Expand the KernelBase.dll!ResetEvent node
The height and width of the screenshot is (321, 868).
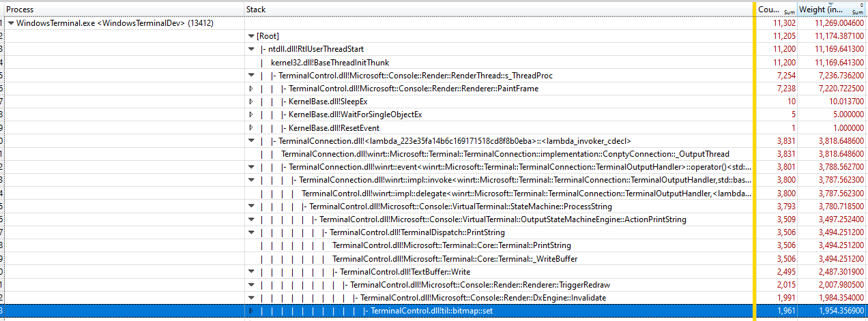(251, 127)
